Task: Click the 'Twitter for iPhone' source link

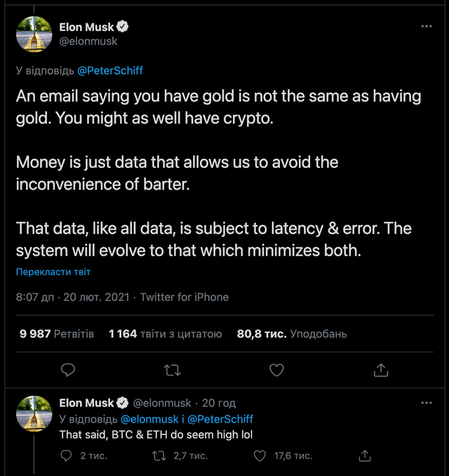Action: click(x=185, y=297)
